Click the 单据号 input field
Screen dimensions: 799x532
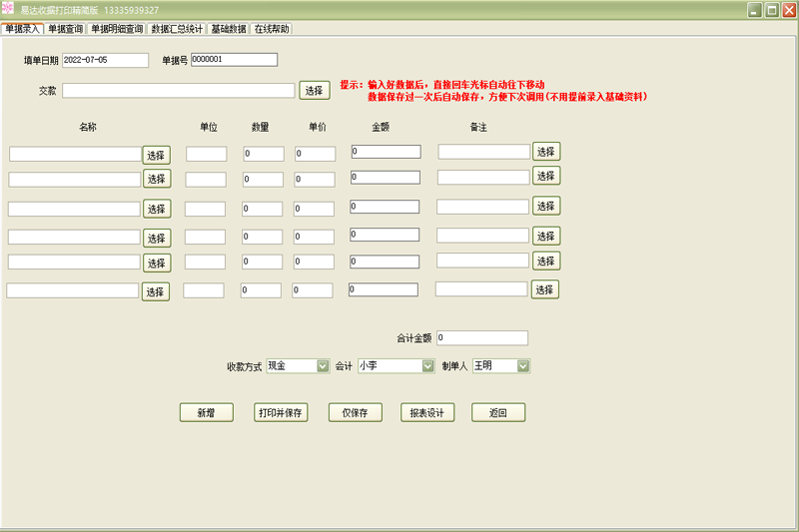[235, 60]
